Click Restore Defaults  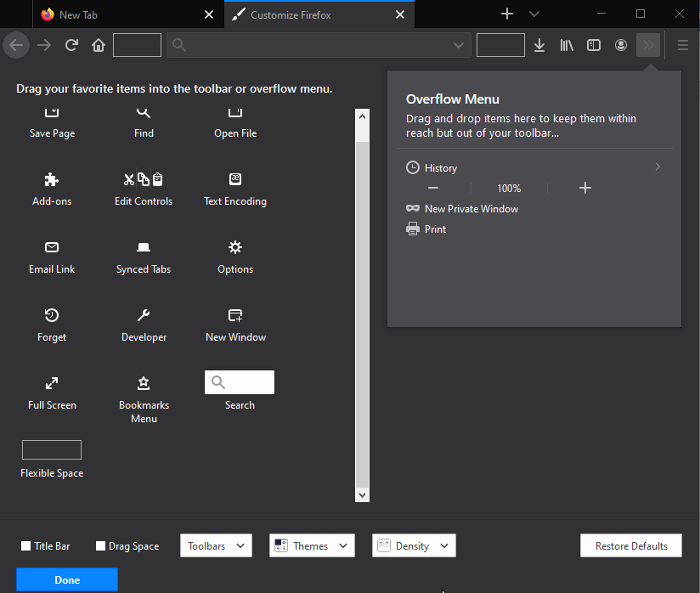(x=630, y=545)
